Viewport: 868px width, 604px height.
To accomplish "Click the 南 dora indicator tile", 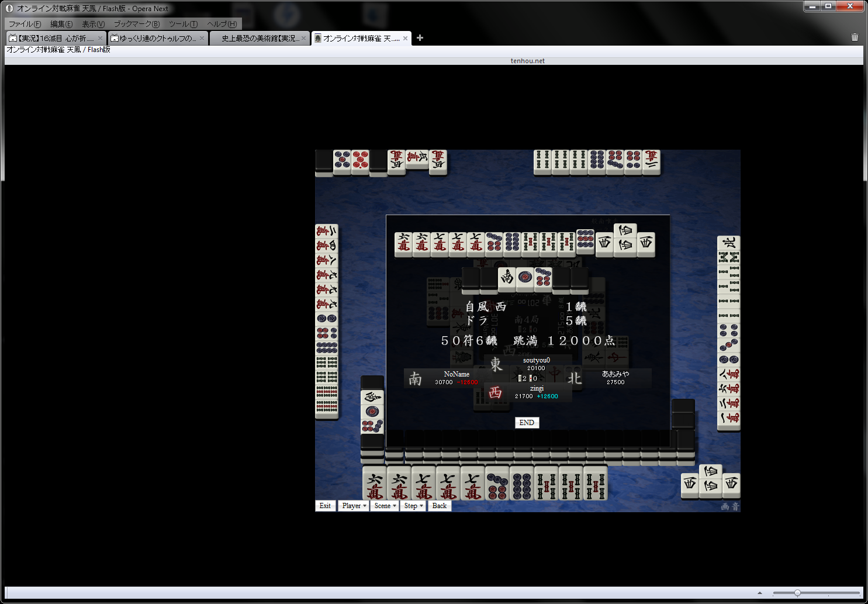I will click(507, 279).
